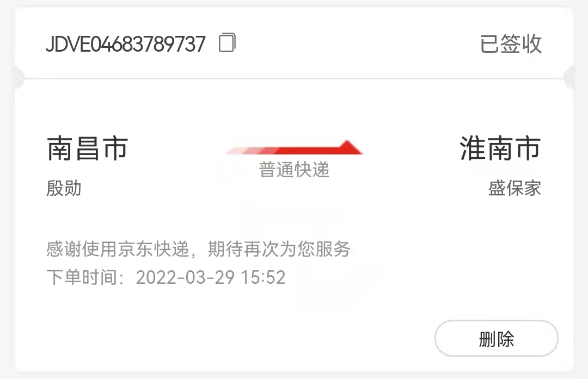Tap the faded striped tail of the red arrow
Screen dimensions: 588x379
click(x=251, y=151)
